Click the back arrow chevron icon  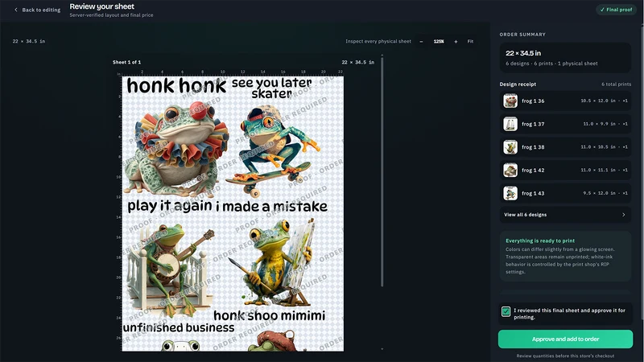tap(16, 10)
